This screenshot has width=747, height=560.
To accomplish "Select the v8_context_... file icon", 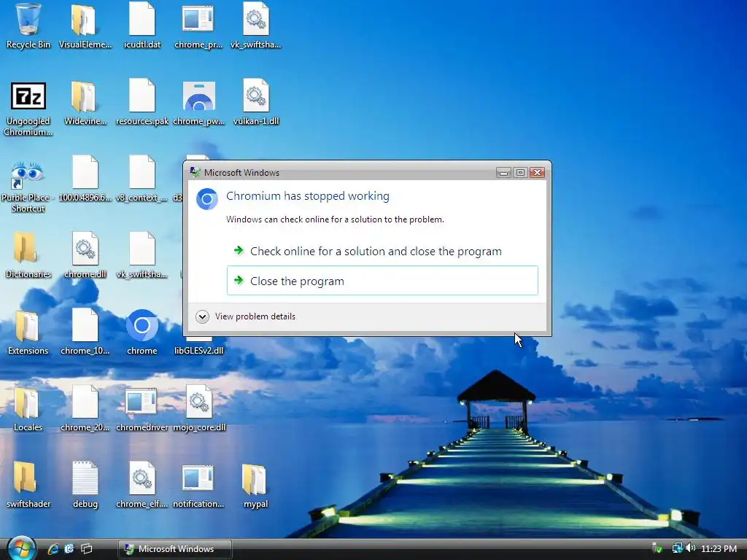I will click(x=142, y=179).
